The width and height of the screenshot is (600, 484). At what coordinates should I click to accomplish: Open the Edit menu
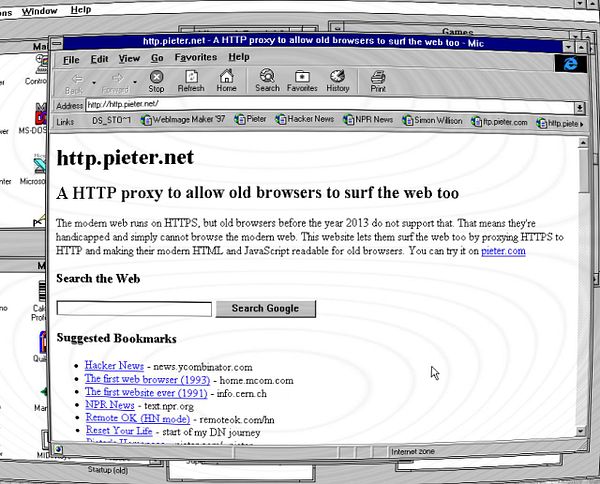(99, 59)
